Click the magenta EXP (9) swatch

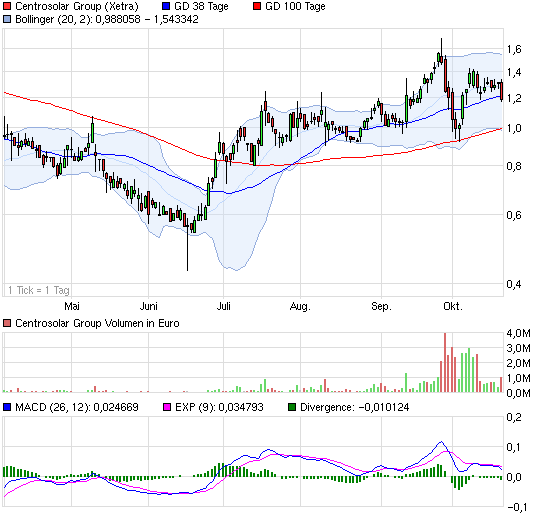tap(167, 407)
